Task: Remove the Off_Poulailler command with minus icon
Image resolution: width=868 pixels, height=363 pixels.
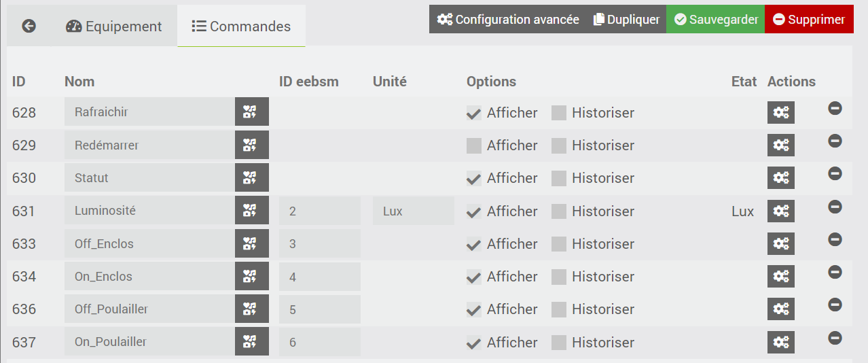Action: (835, 305)
